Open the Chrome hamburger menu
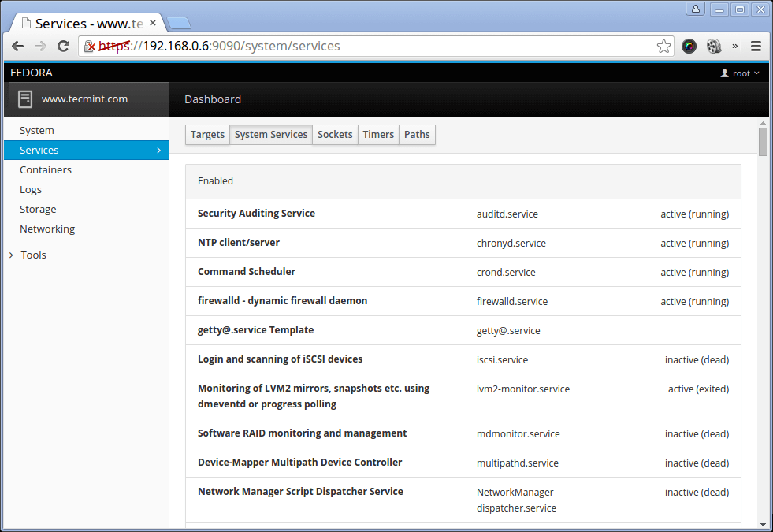Screen dimensions: 773x532 pyautogui.click(x=756, y=47)
